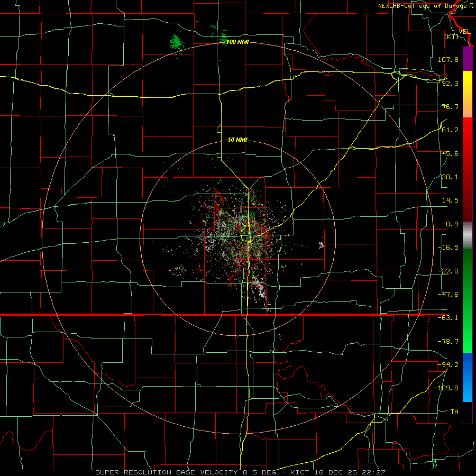Viewport: 476px width, 476px height.
Task: Pick the red segment of the color bar
Action: (467, 169)
